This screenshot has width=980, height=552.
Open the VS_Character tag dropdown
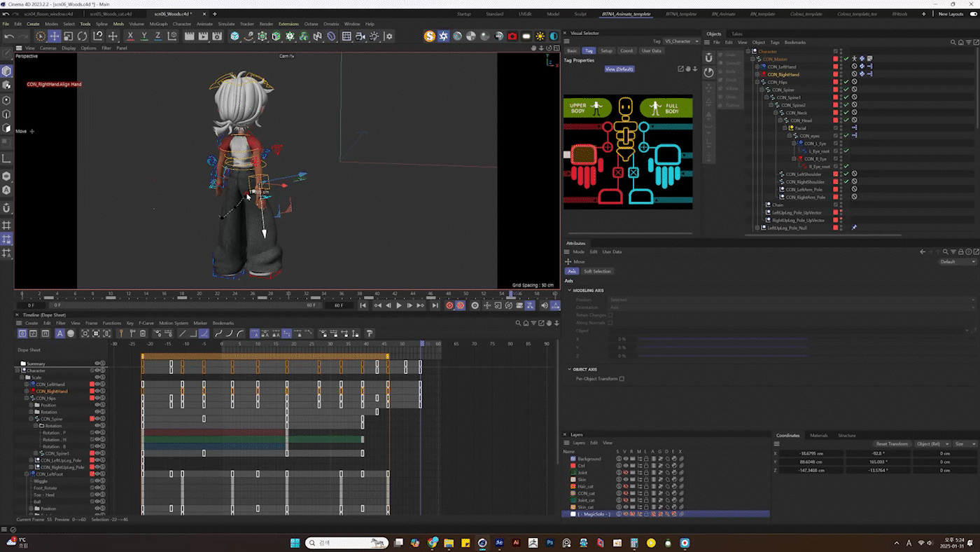tap(682, 41)
